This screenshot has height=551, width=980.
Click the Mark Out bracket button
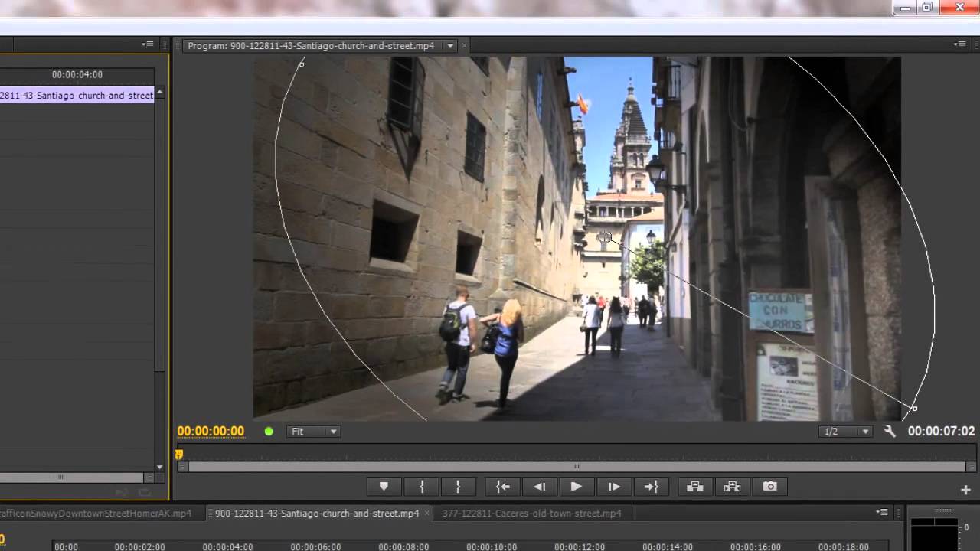(x=458, y=487)
